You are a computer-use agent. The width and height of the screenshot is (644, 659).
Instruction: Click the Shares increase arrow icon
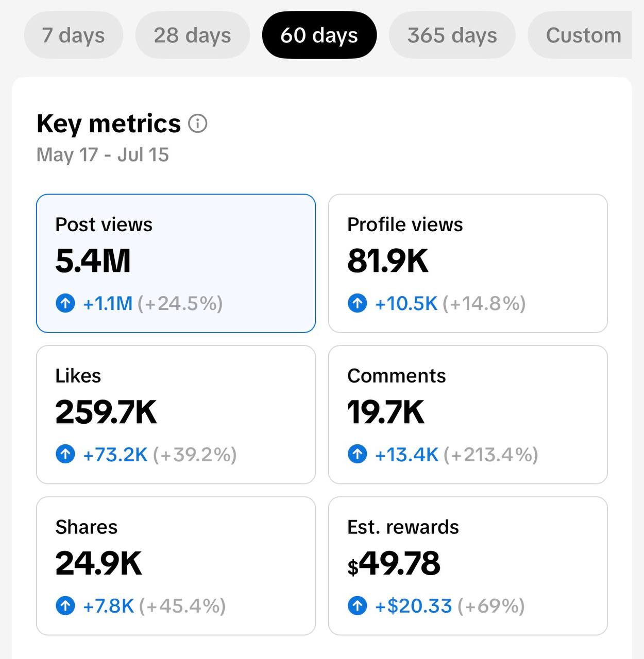[65, 606]
